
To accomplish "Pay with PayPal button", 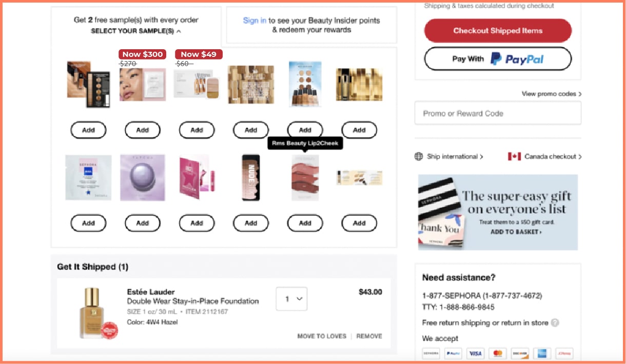I will (x=498, y=58).
